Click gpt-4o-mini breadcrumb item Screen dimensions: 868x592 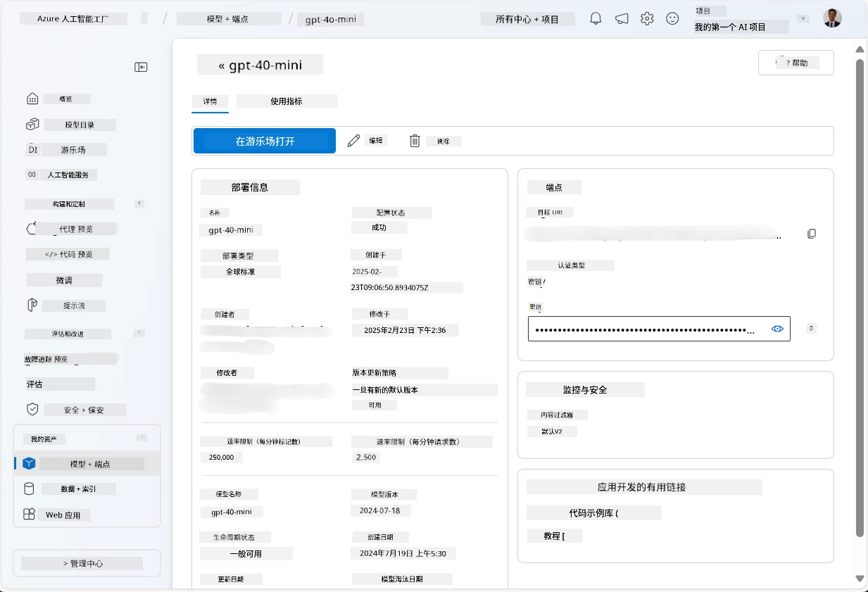click(x=330, y=20)
